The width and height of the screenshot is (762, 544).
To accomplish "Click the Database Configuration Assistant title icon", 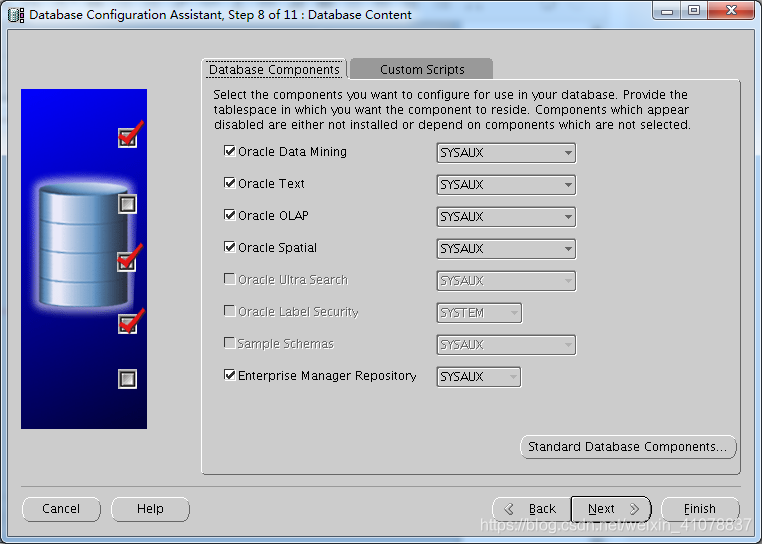I will tap(16, 15).
